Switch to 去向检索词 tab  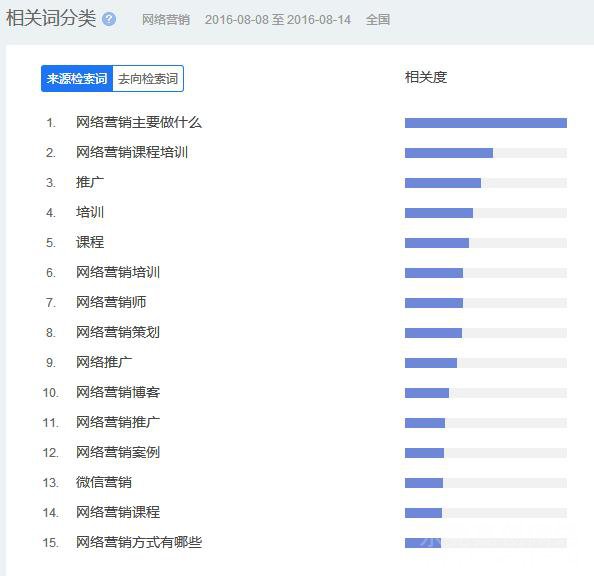tap(148, 78)
